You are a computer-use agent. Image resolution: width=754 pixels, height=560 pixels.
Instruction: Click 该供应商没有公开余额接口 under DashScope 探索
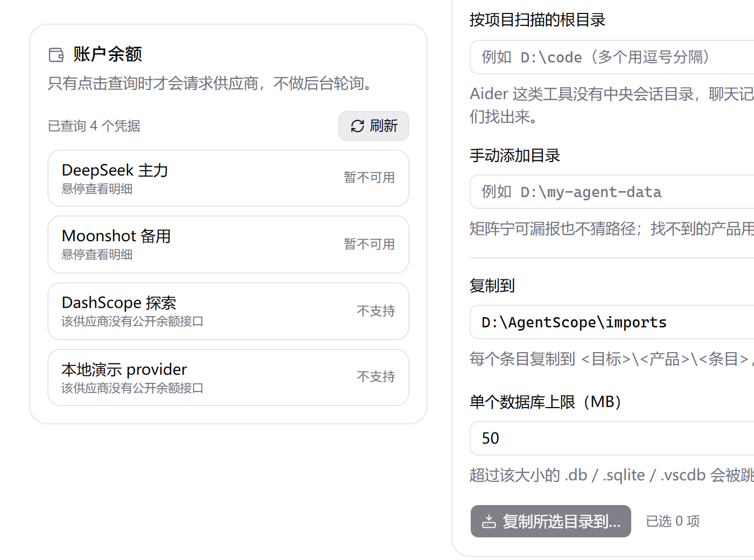tap(132, 321)
